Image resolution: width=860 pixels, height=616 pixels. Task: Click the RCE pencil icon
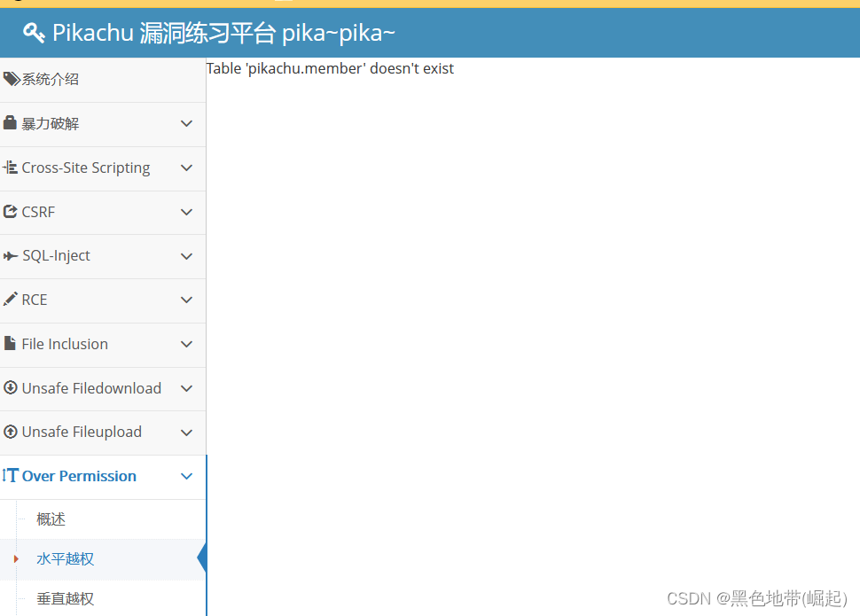[x=10, y=299]
